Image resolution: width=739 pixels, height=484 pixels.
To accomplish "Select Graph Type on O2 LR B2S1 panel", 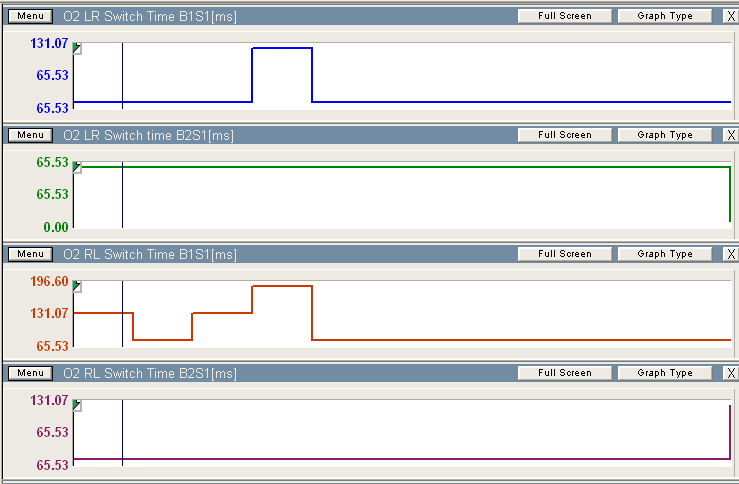I will 664,135.
